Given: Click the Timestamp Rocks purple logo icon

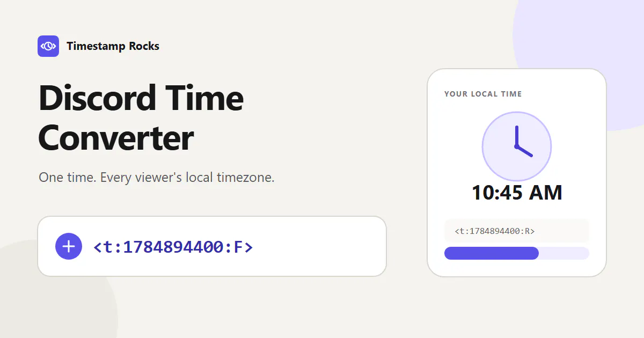Looking at the screenshot, I should pyautogui.click(x=48, y=46).
